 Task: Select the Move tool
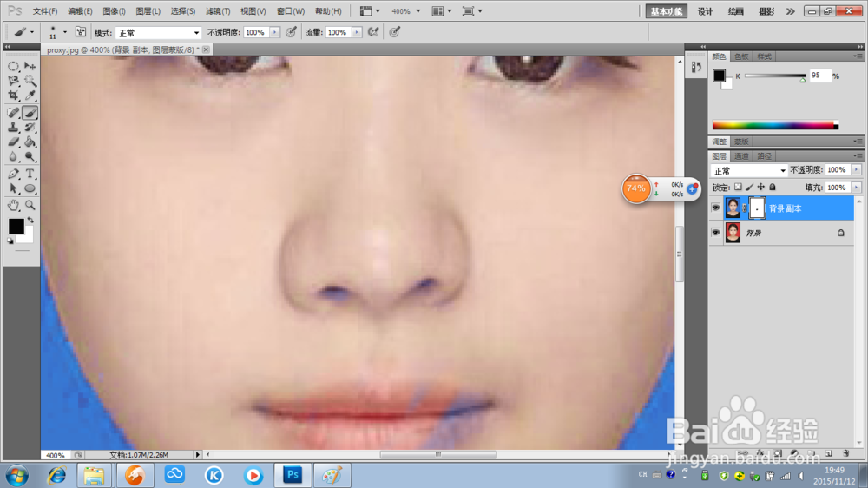click(30, 67)
